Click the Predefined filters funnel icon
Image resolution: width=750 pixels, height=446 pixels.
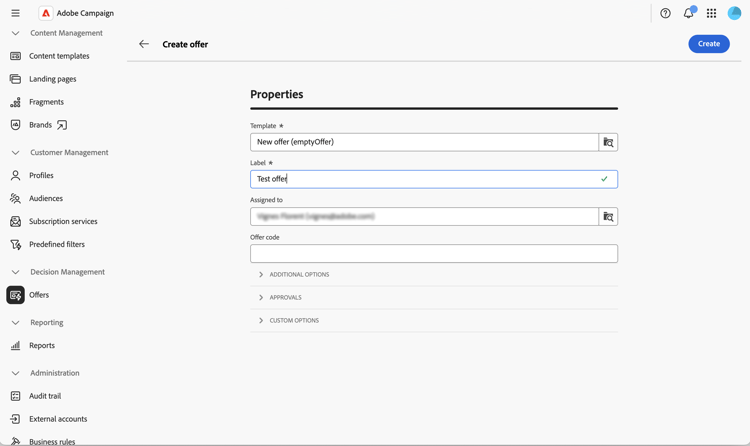point(15,245)
